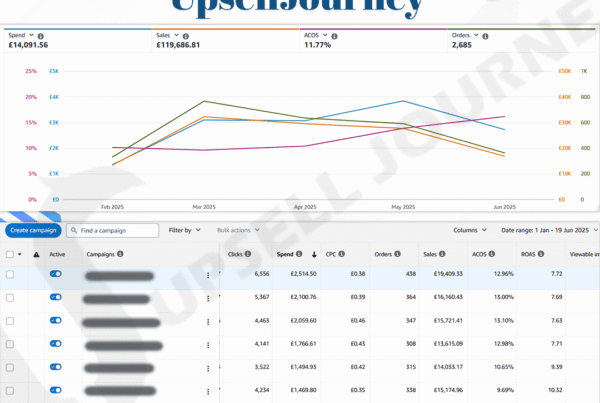The width and height of the screenshot is (600, 403).
Task: Click the Orders cell 438
Action: pyautogui.click(x=411, y=274)
